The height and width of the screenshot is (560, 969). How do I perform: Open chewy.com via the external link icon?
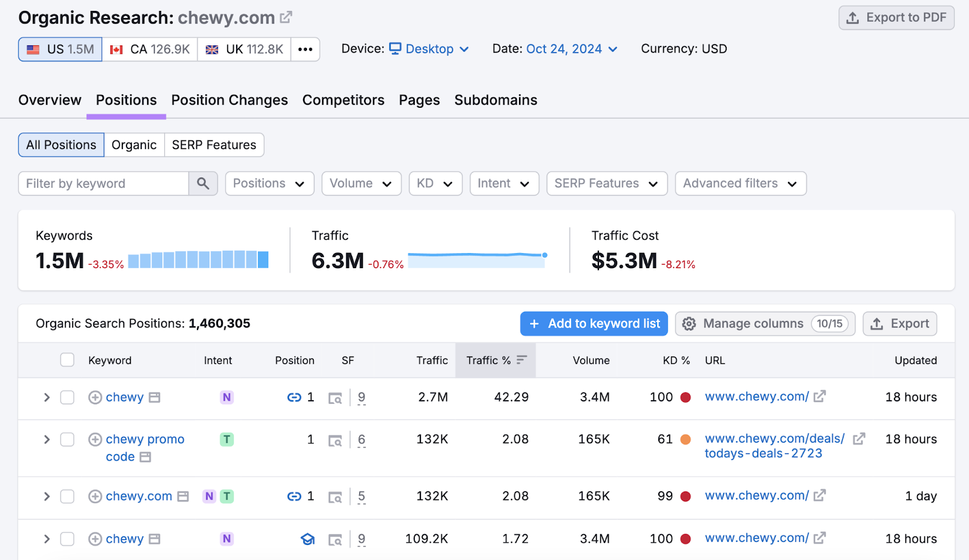tap(285, 16)
